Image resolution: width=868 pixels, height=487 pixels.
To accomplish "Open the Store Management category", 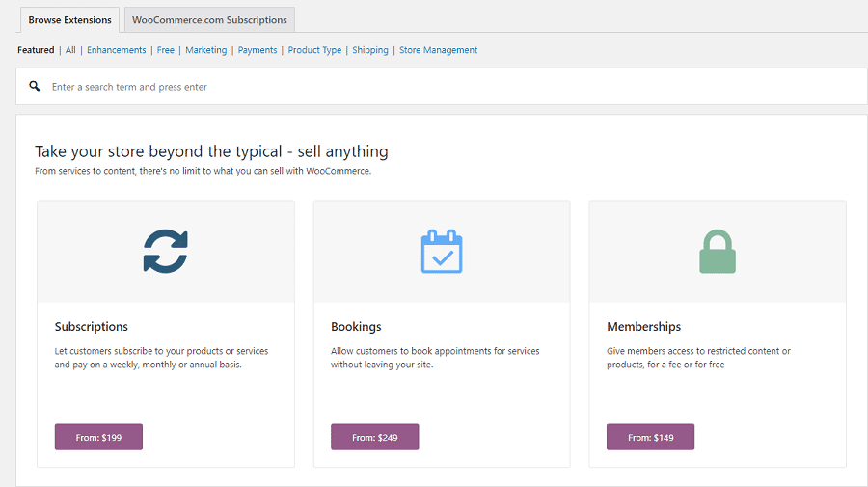I will [x=438, y=50].
